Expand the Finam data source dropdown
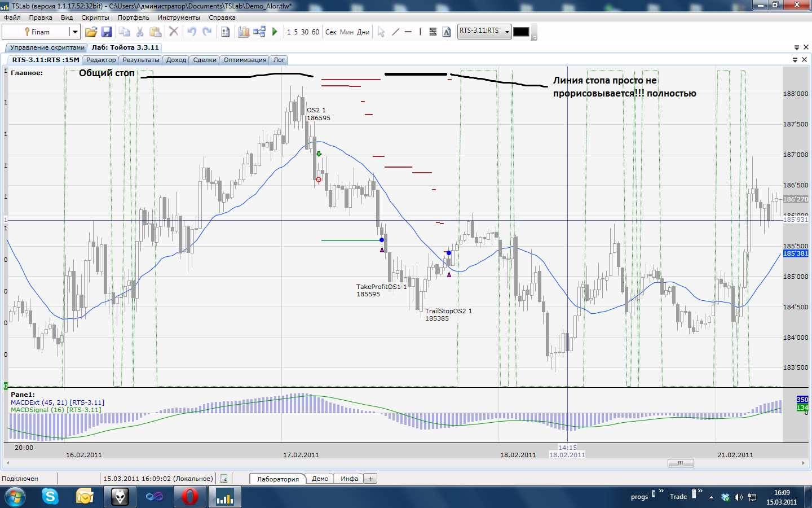812x508 pixels. click(74, 32)
